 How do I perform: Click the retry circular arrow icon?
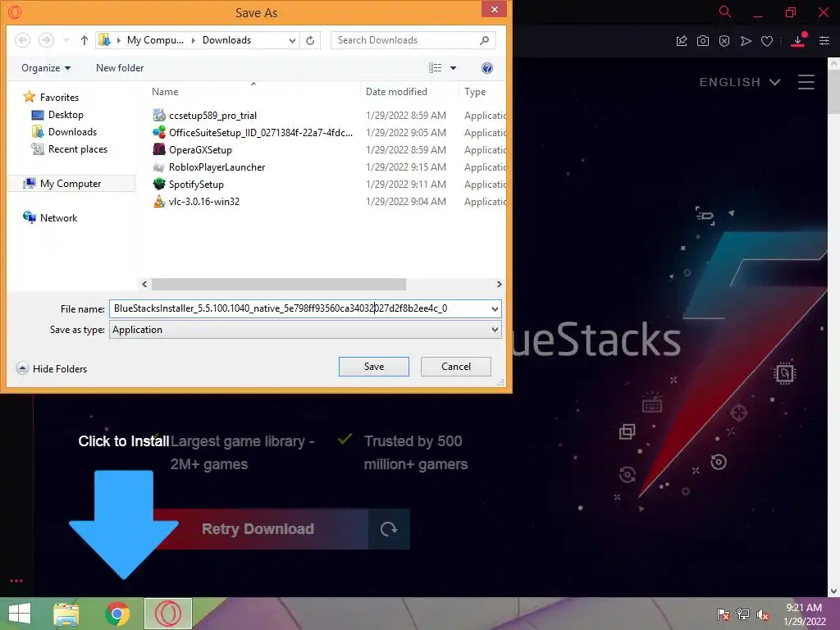click(389, 529)
